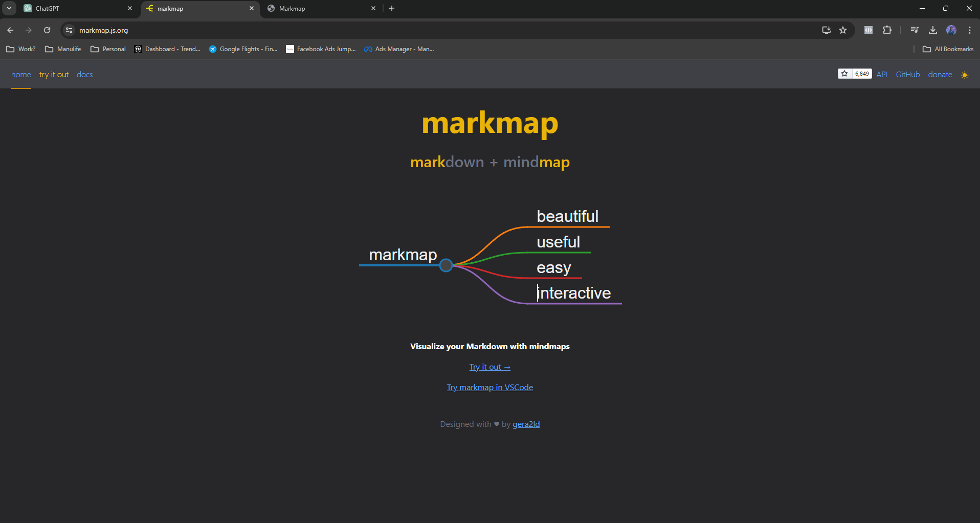
Task: Open "Try markmap in VSCode" link
Action: (489, 387)
